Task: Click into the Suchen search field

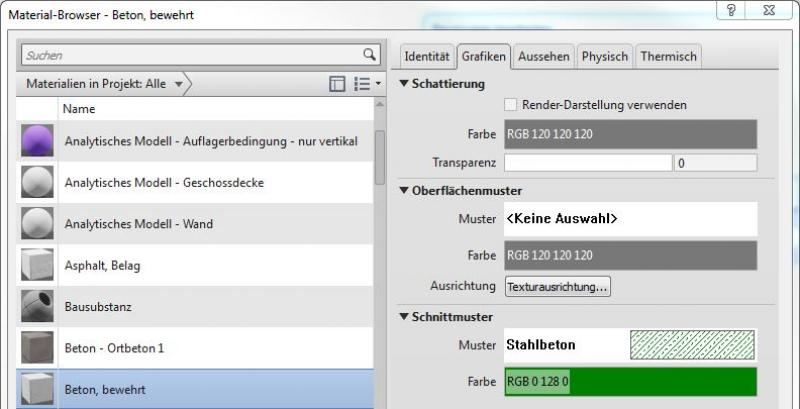Action: [x=190, y=55]
